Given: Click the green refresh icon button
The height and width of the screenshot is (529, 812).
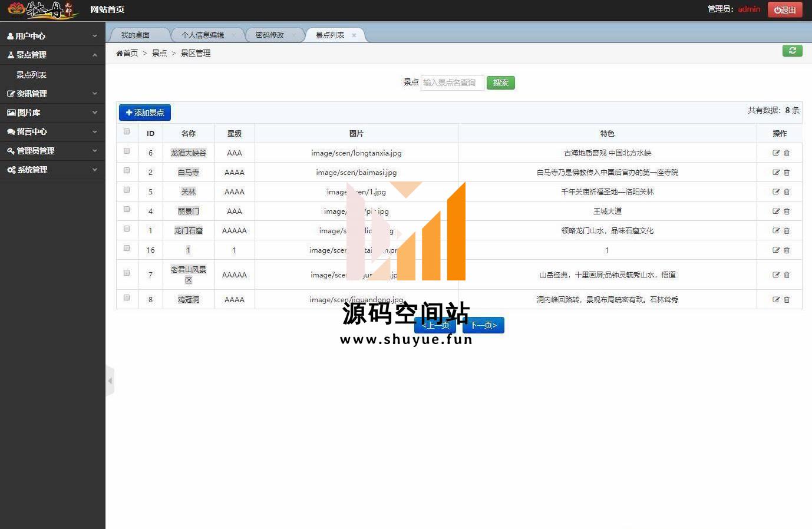Looking at the screenshot, I should tap(792, 51).
